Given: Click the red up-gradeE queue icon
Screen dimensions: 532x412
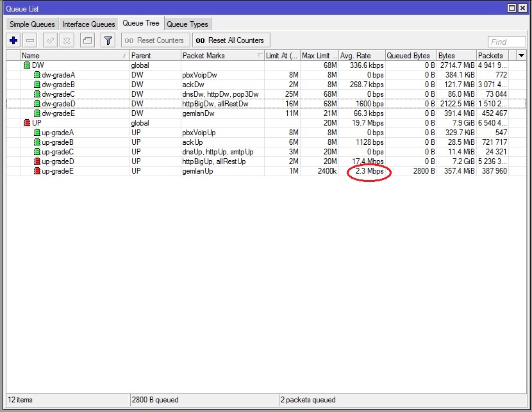Looking at the screenshot, I should 37,171.
